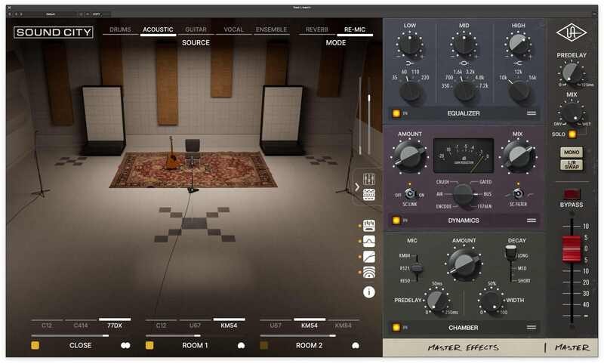
Task: Select the DRUMS source tab
Action: (119, 30)
